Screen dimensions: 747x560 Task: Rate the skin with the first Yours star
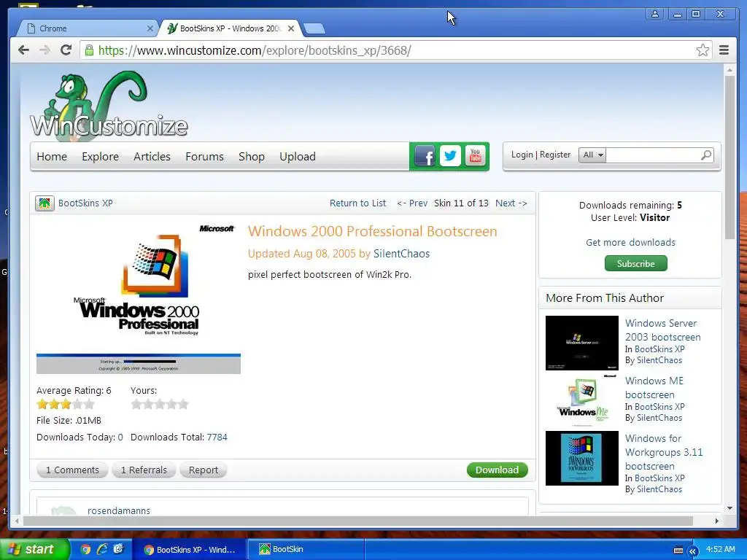click(136, 405)
